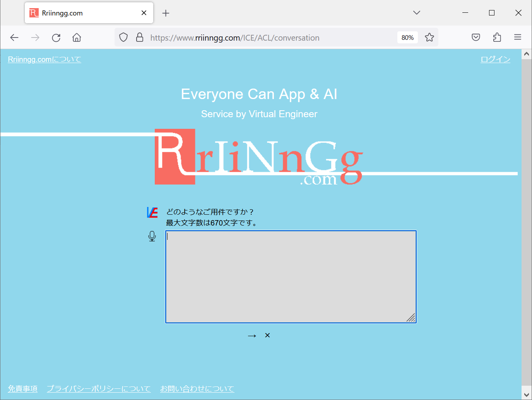Click the text area resize grip
Image resolution: width=532 pixels, height=400 pixels.
click(411, 318)
